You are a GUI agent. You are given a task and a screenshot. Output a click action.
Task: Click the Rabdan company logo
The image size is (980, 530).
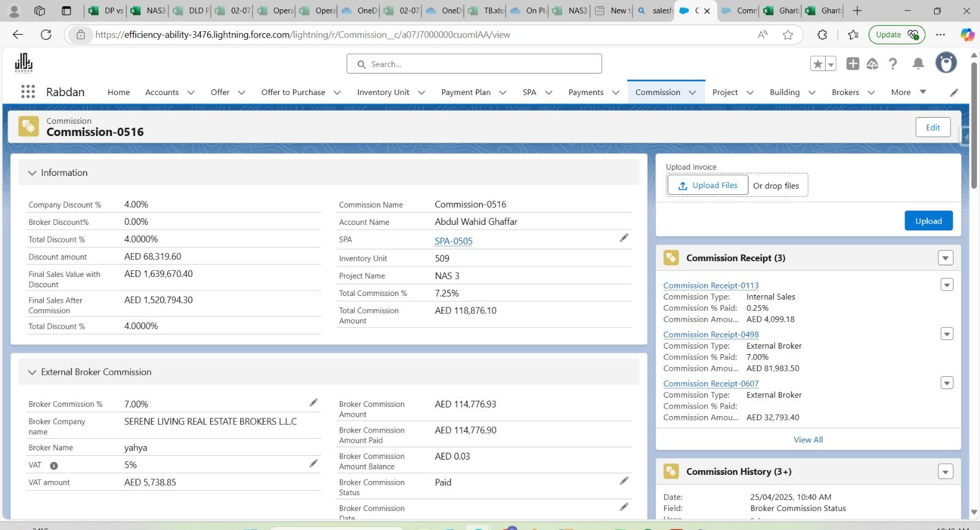(23, 62)
